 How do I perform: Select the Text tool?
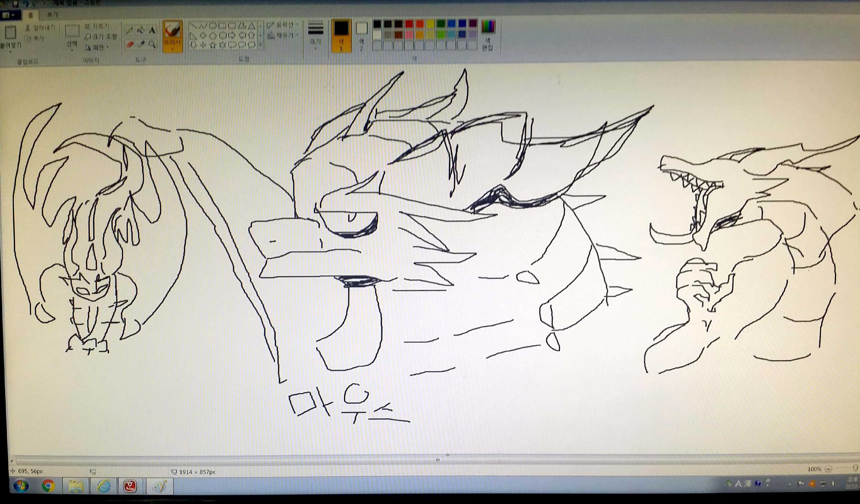(x=152, y=30)
